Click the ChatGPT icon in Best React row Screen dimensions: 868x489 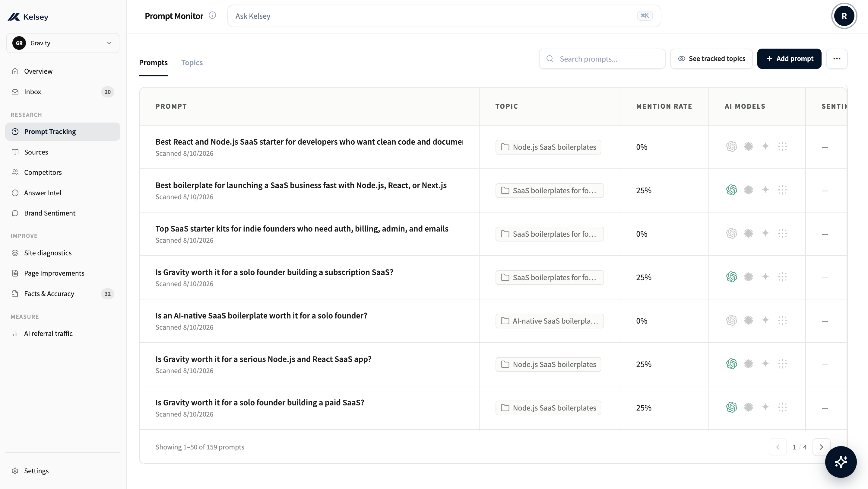[732, 147]
